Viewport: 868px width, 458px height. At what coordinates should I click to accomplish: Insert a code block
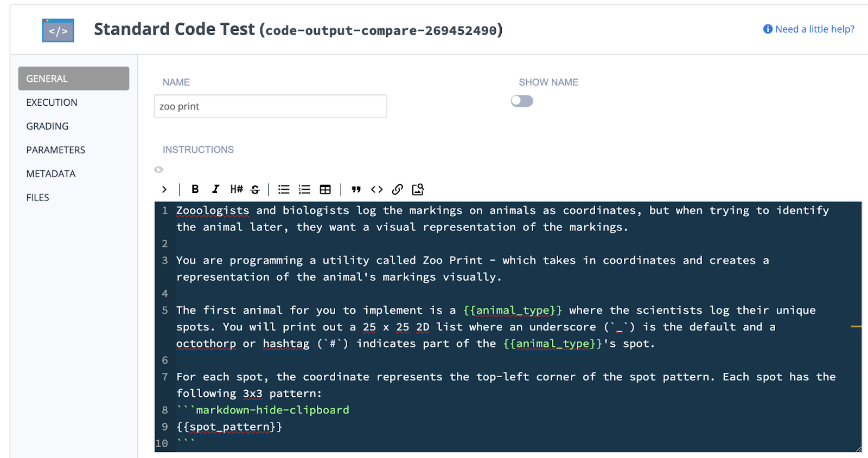click(376, 189)
